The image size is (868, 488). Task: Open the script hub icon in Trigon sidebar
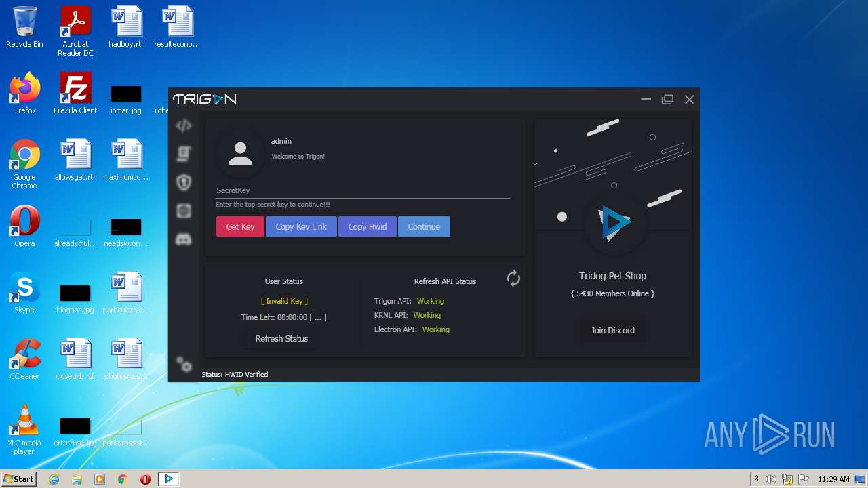click(183, 154)
